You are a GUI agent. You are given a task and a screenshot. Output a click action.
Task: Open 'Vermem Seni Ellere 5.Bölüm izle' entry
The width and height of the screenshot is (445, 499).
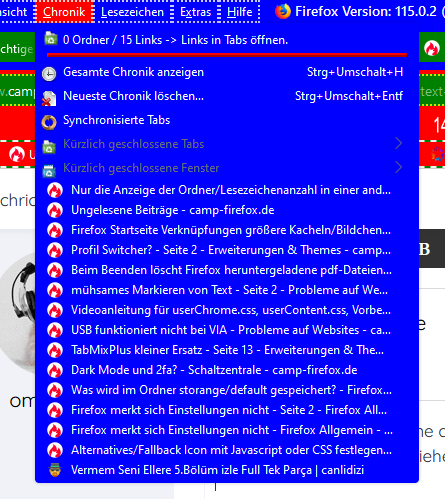point(227,470)
